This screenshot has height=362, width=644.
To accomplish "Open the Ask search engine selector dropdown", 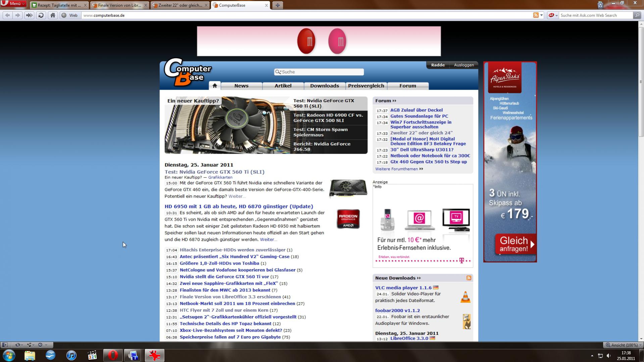I will click(553, 15).
